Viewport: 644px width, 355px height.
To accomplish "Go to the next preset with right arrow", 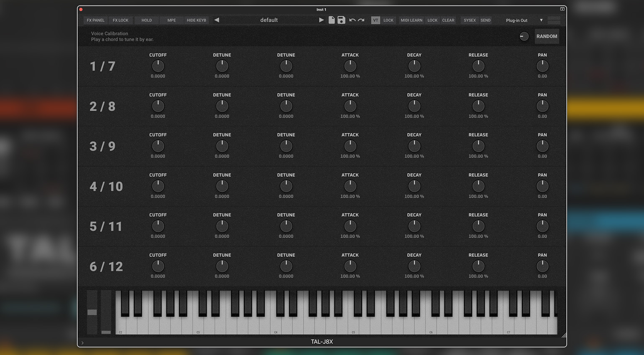I will coord(321,20).
